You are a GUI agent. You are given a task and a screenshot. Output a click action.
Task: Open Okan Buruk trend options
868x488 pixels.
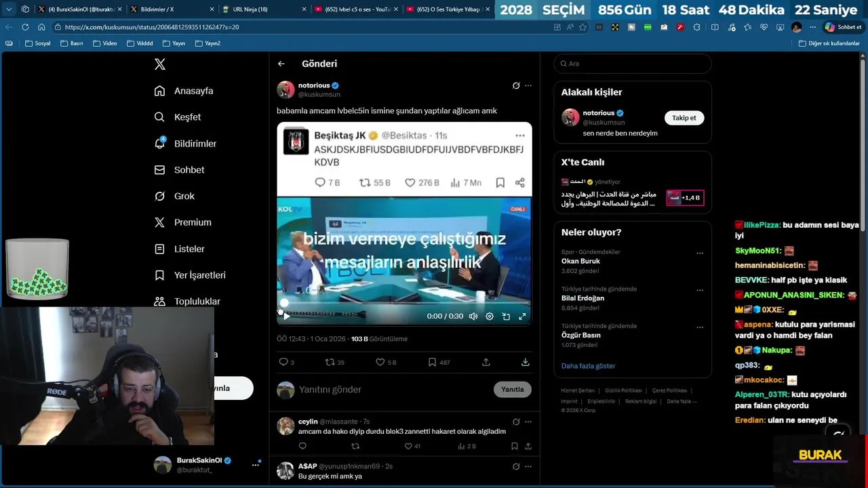[700, 253]
